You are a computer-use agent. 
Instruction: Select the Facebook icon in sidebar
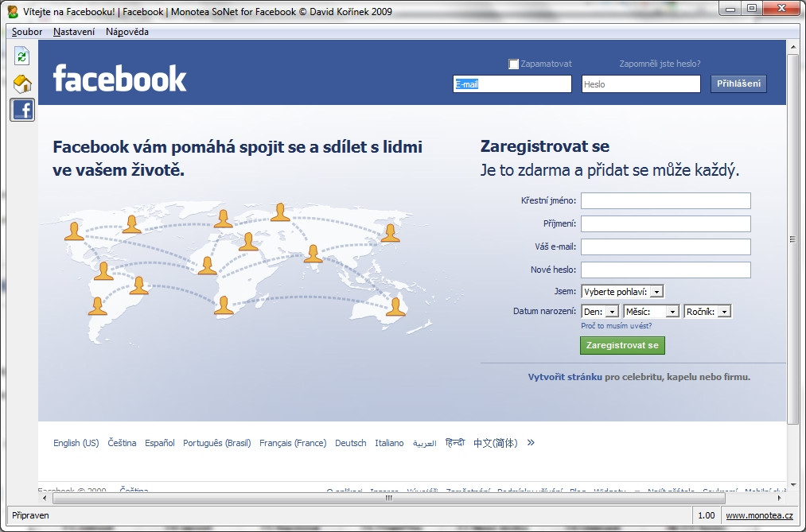[x=22, y=110]
